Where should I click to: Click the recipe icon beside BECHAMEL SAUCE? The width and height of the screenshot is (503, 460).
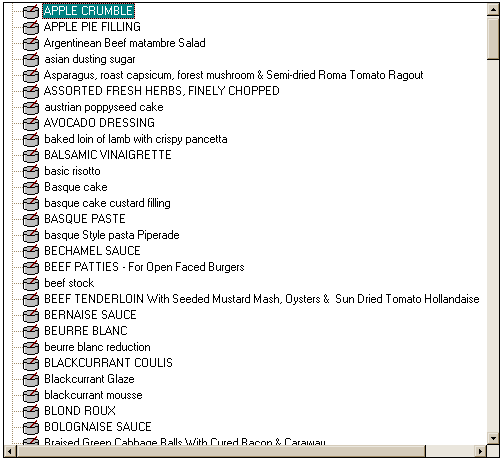[31, 251]
